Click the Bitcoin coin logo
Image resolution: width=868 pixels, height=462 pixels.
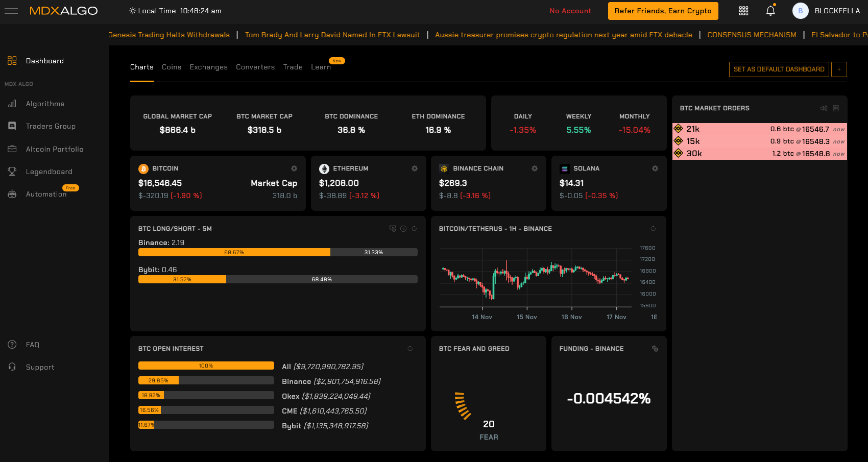click(143, 169)
